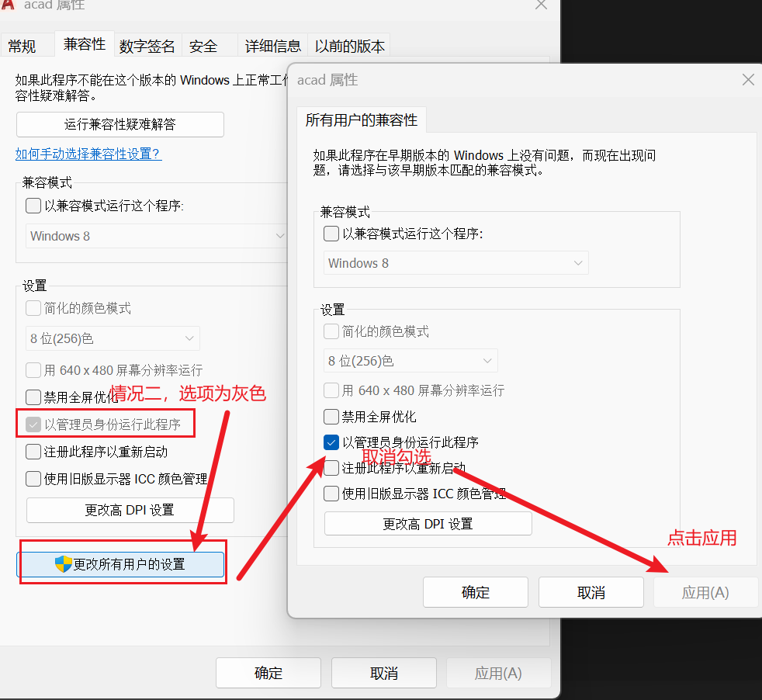Viewport: 762px width, 700px height.
Task: Click the AutoCAD icon in the title bar
Action: [9, 5]
